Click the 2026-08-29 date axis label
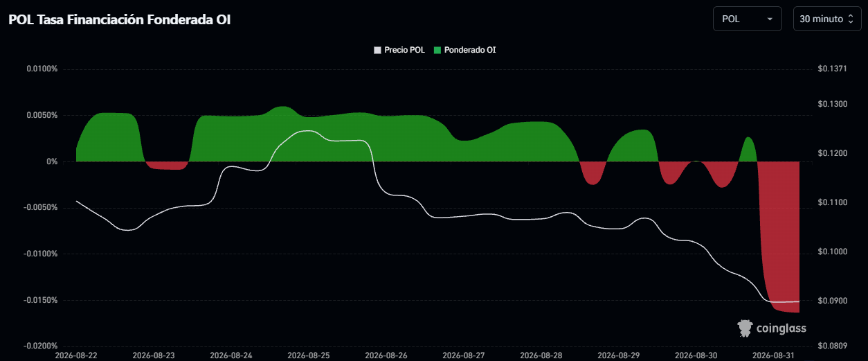This screenshot has height=361, width=868. click(x=619, y=355)
